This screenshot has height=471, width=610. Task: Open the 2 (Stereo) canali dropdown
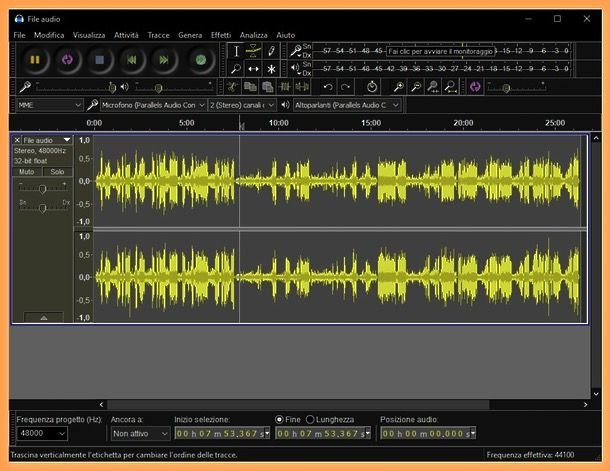point(242,105)
